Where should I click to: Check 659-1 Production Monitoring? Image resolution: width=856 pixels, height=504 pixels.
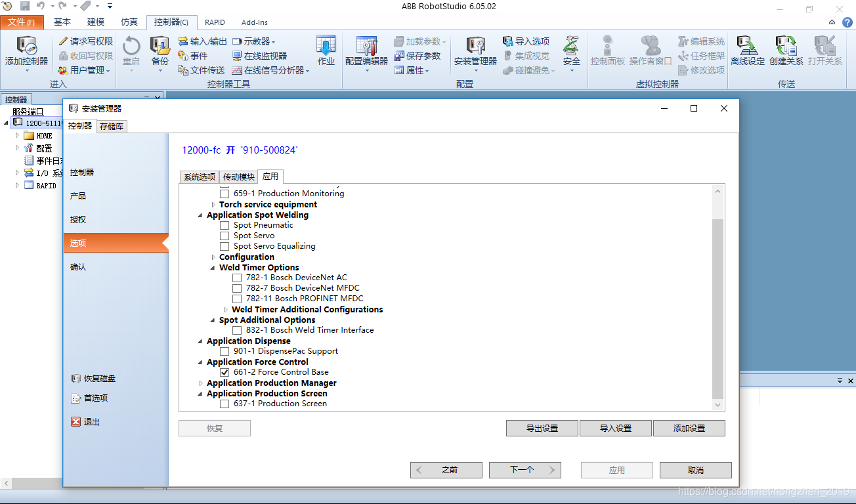(x=225, y=194)
